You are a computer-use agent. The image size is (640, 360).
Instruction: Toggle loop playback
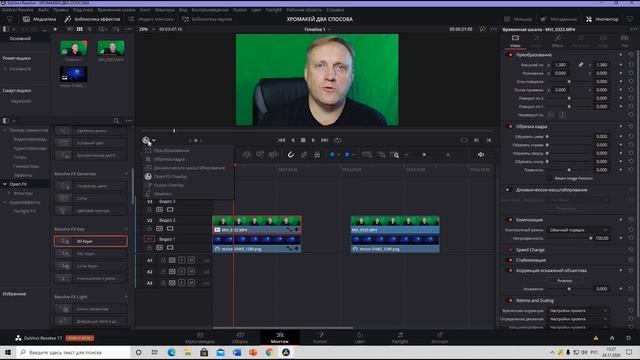338,140
